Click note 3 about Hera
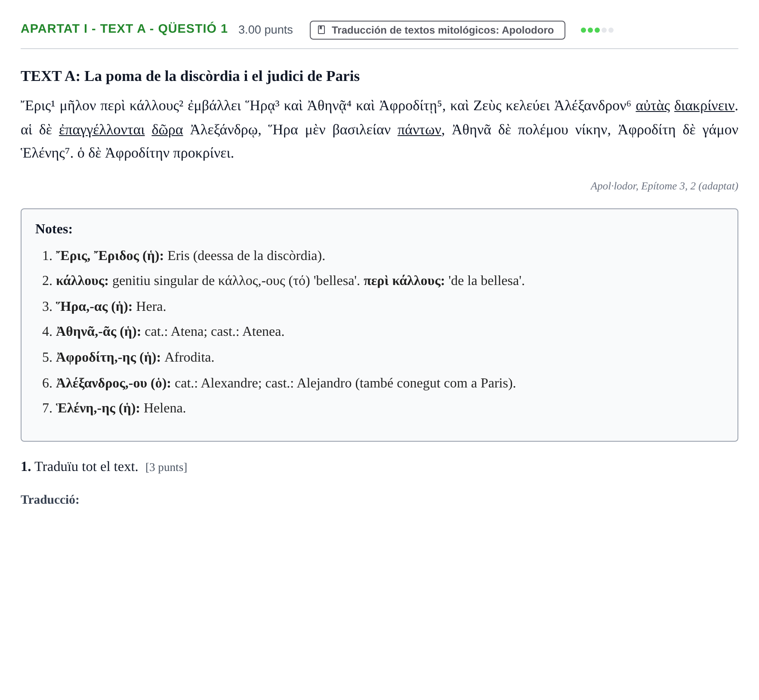The width and height of the screenshot is (759, 700). click(111, 307)
